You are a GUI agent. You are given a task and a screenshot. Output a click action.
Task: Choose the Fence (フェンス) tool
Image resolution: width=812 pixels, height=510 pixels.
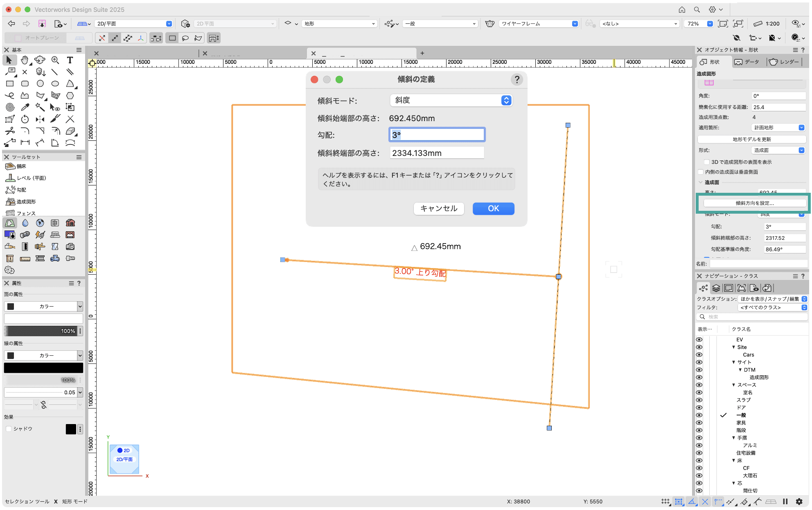20,213
